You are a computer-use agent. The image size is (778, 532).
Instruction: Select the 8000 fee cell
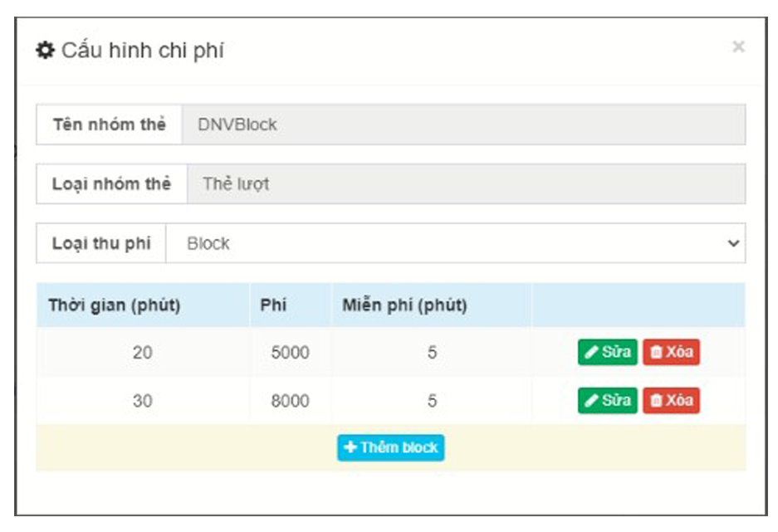coord(290,401)
